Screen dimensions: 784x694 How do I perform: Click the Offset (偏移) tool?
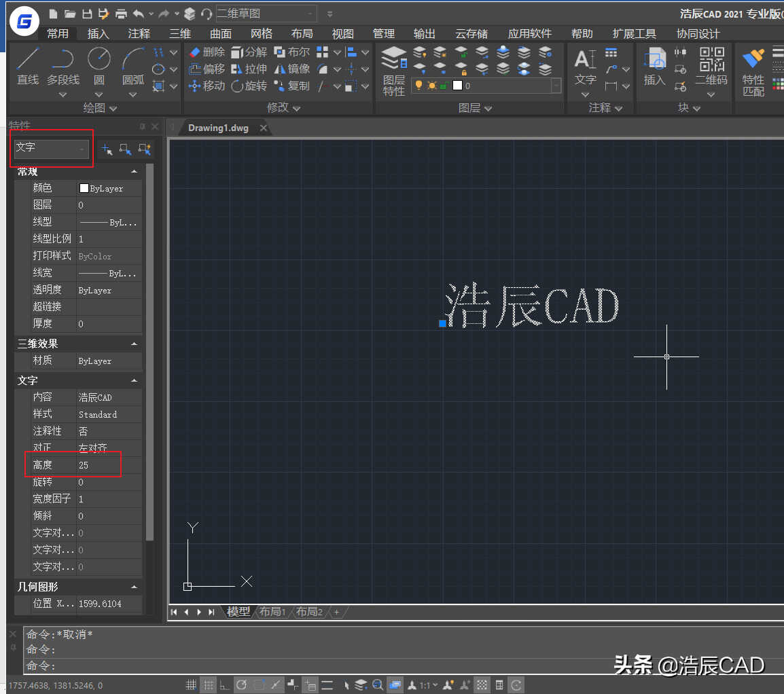point(207,69)
